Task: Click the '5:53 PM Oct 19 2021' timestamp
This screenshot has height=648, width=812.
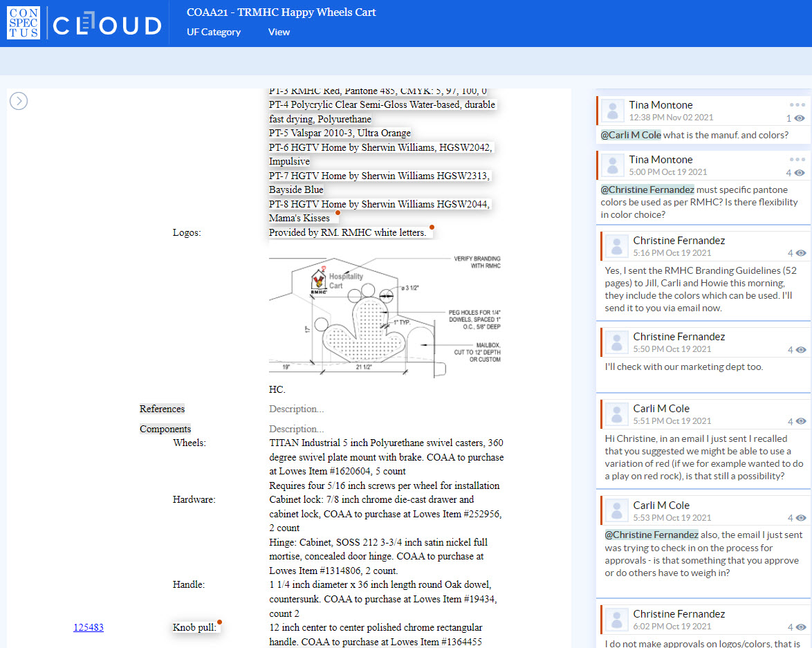Action: point(672,518)
